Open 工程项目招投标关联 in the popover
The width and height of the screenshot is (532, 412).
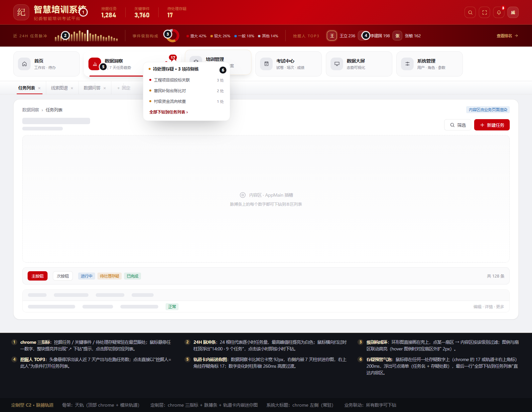point(187,80)
